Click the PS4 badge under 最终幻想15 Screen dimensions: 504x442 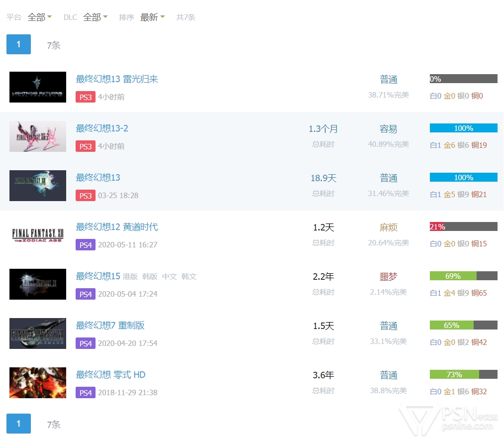coord(85,294)
